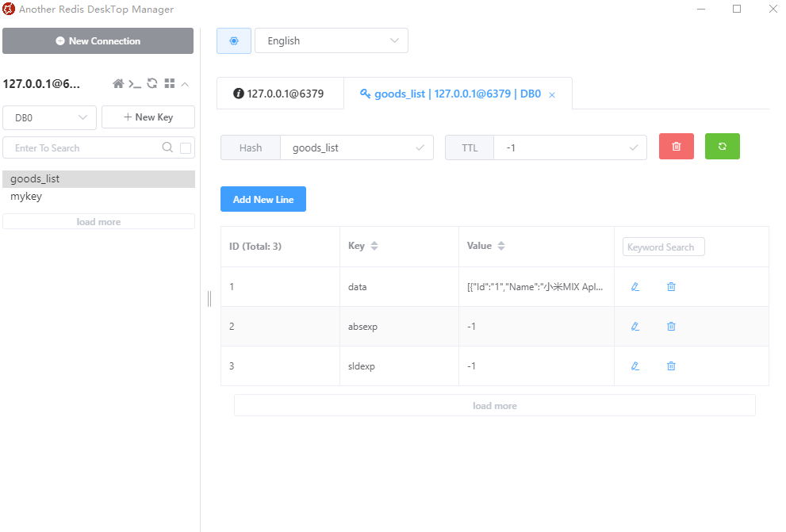The image size is (786, 532).
Task: Click the Hash type label
Action: pos(251,147)
